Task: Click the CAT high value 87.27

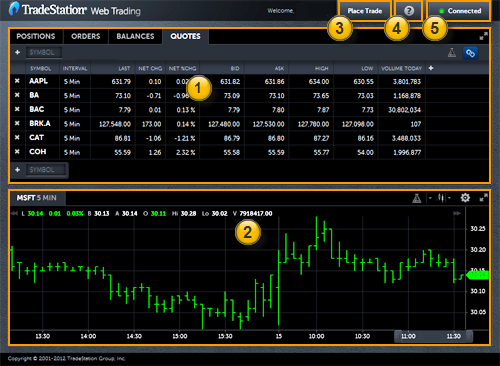Action: [x=321, y=138]
